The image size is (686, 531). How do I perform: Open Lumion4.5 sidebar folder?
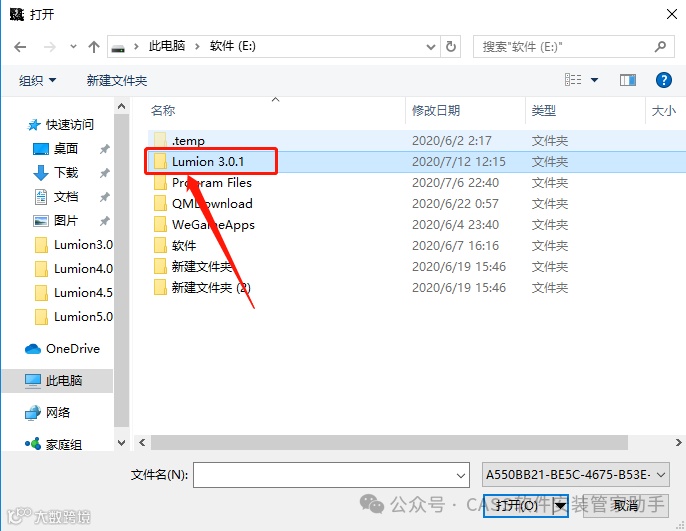click(74, 293)
